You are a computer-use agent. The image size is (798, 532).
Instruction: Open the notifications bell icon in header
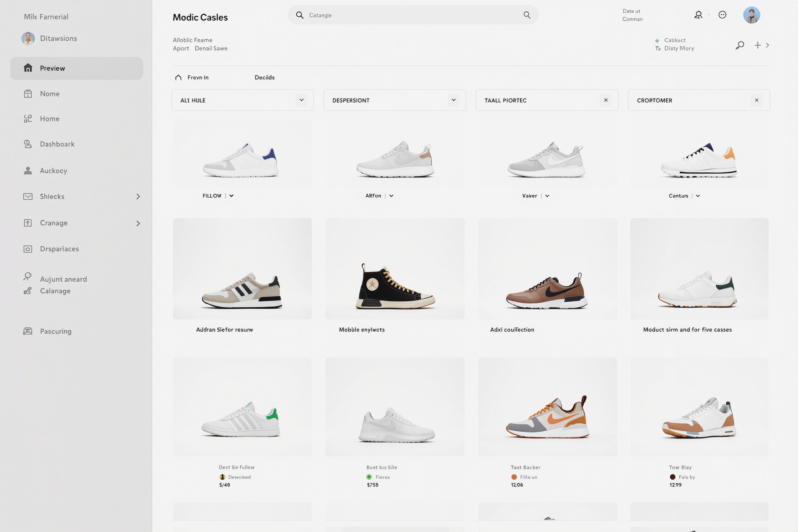(698, 15)
